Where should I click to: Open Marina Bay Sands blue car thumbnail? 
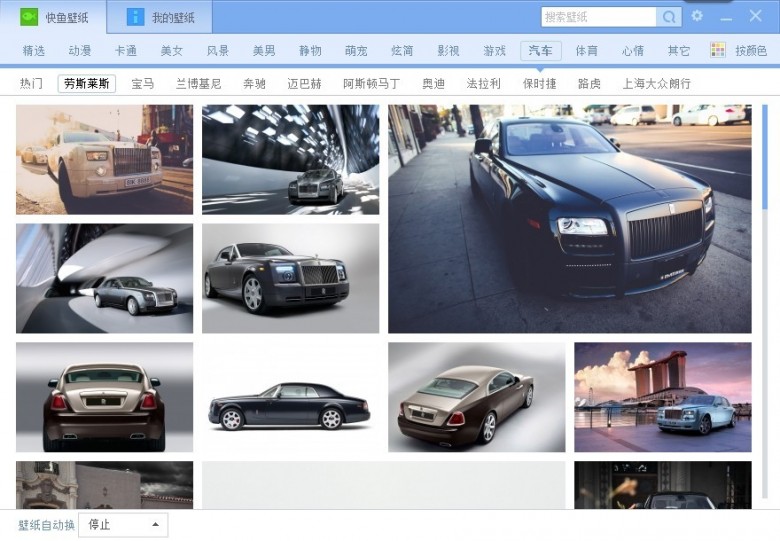663,397
